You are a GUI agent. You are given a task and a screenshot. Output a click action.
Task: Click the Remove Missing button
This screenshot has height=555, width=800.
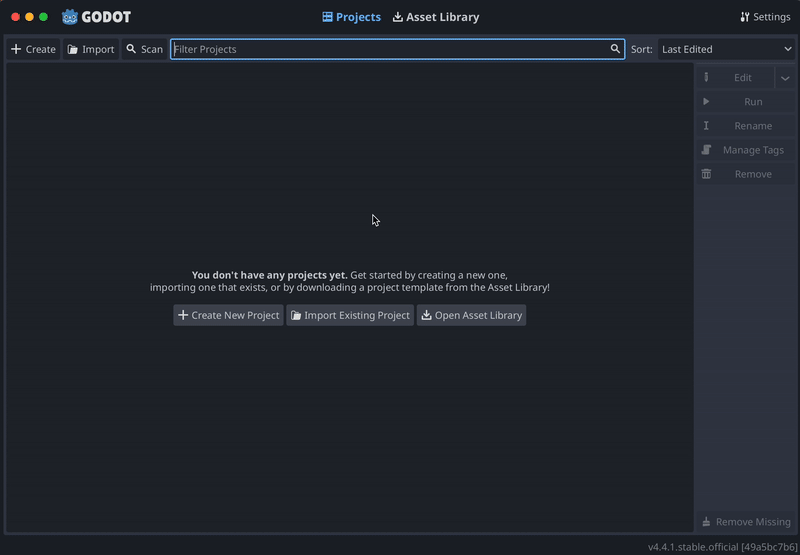(x=746, y=522)
